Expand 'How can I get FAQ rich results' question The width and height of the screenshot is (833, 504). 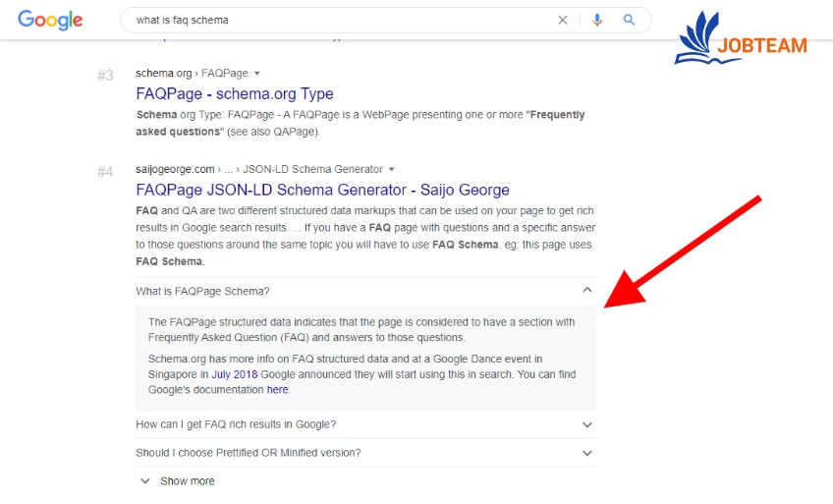586,425
